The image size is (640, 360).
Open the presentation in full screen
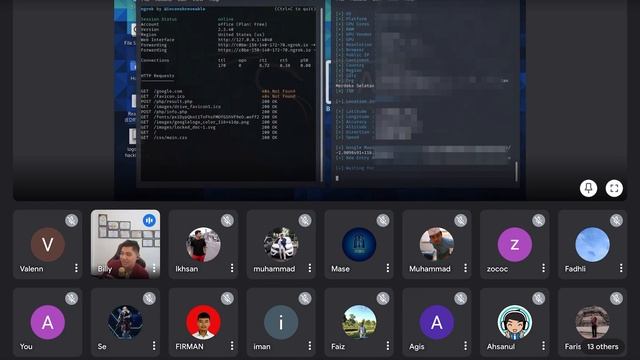(614, 188)
